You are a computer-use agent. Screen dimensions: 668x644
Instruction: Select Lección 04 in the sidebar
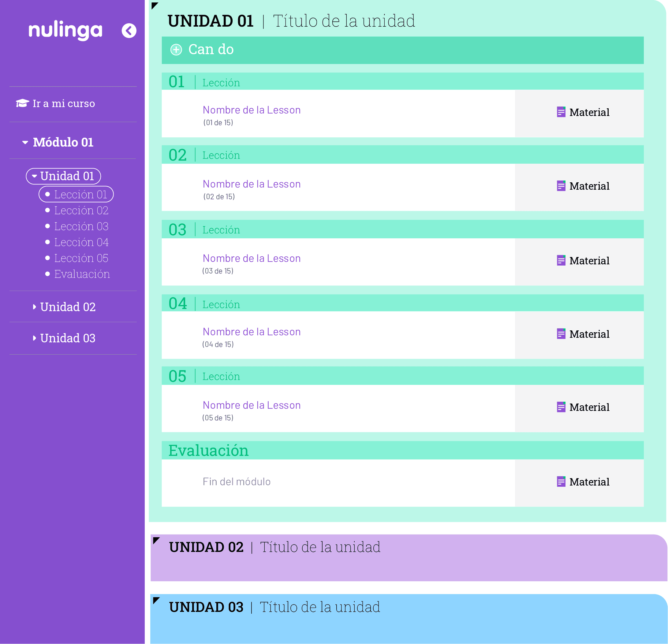pyautogui.click(x=77, y=242)
